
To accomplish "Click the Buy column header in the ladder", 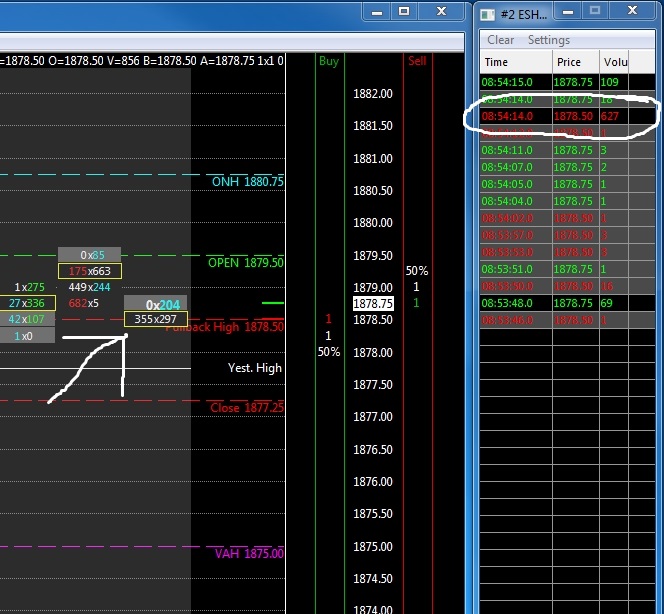I will 329,61.
